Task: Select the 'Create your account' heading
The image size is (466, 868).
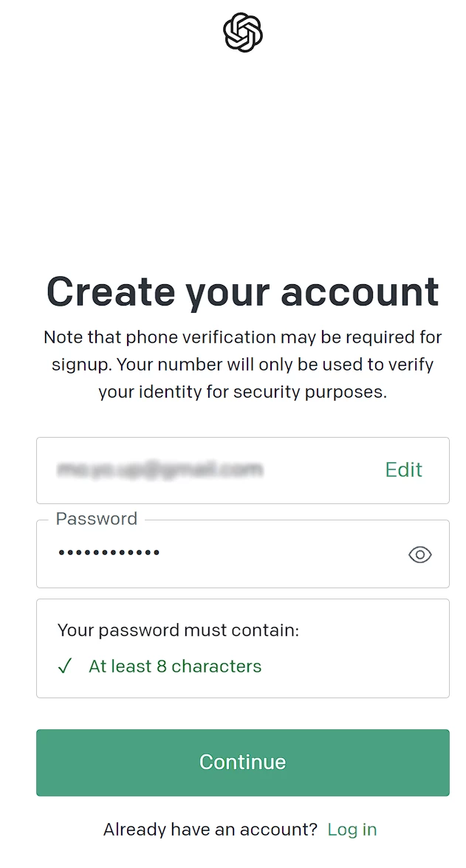Action: (x=243, y=292)
